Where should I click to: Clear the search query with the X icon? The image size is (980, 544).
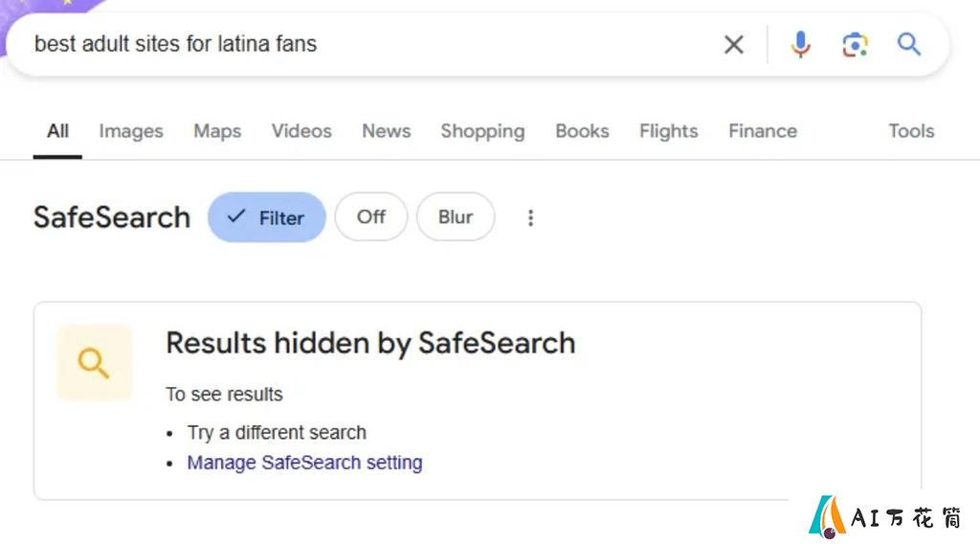point(734,44)
